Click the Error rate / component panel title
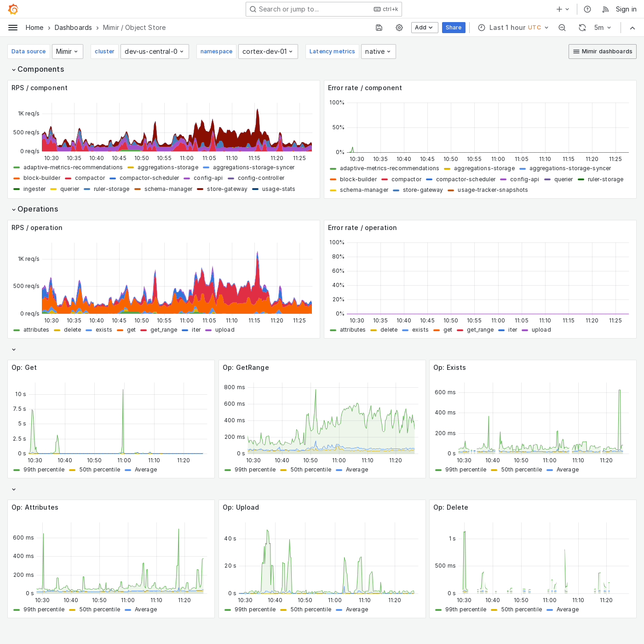 click(365, 88)
